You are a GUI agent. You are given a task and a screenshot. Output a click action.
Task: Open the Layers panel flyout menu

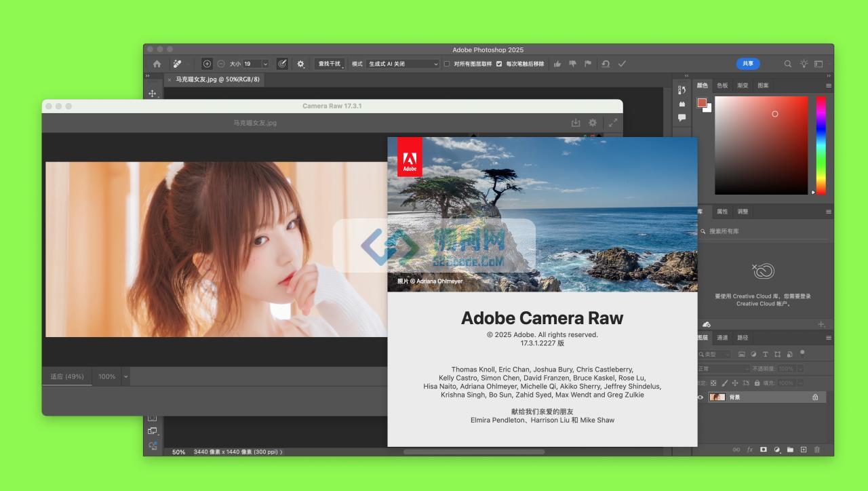[x=828, y=338]
